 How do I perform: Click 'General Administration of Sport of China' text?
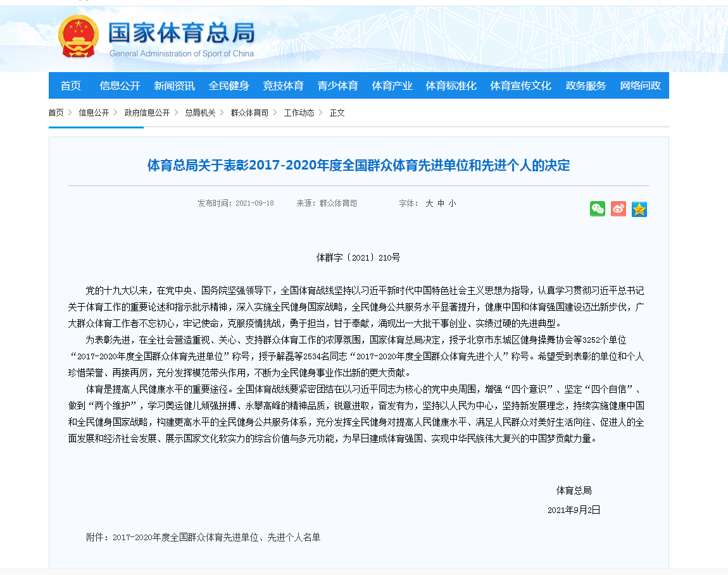182,53
